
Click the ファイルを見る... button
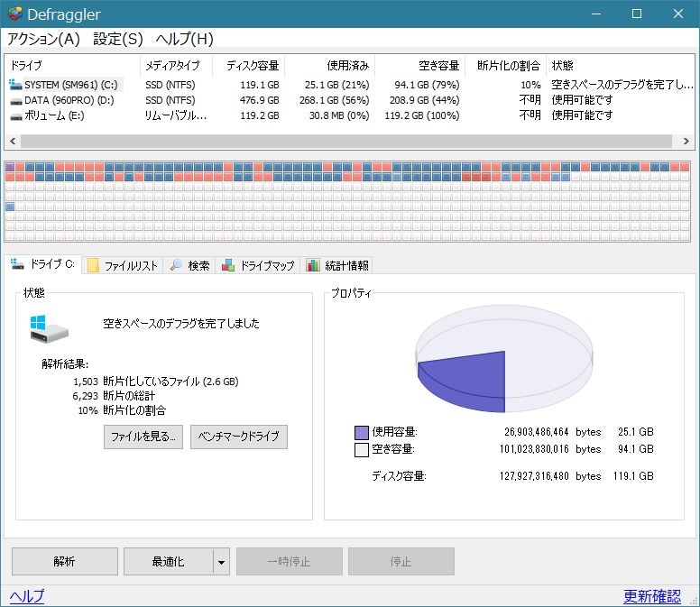coord(143,437)
